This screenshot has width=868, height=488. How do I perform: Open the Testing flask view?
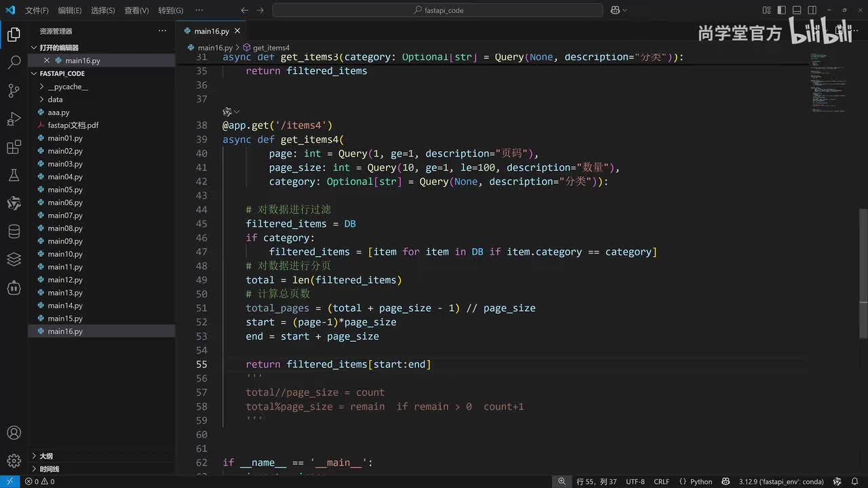[x=14, y=175]
